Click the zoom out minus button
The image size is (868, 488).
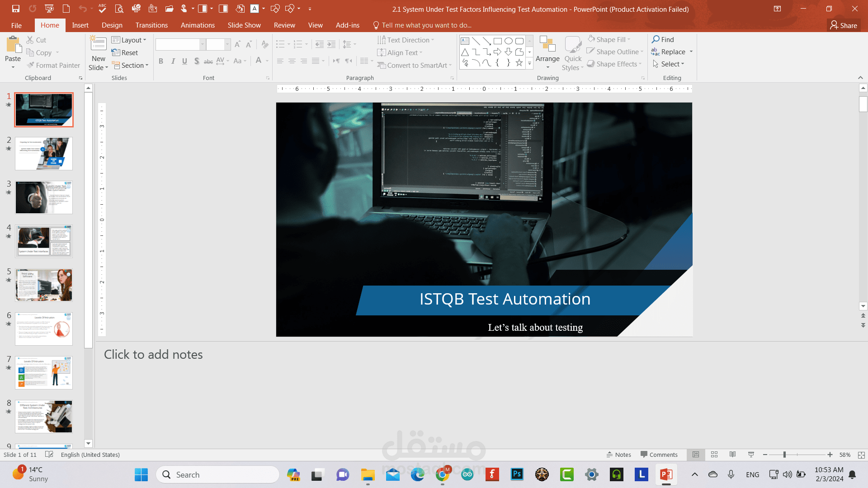pyautogui.click(x=765, y=455)
